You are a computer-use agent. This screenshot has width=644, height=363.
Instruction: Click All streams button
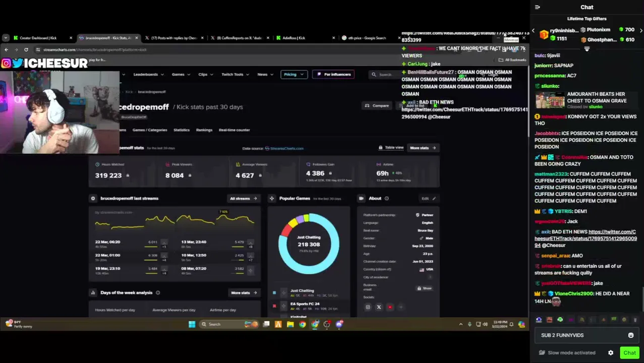click(x=244, y=199)
